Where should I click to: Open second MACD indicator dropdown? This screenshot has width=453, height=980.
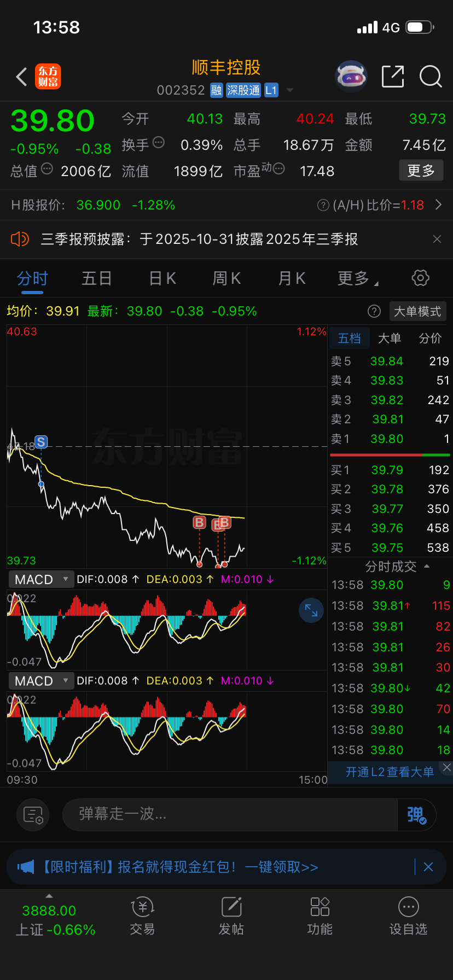coord(41,681)
